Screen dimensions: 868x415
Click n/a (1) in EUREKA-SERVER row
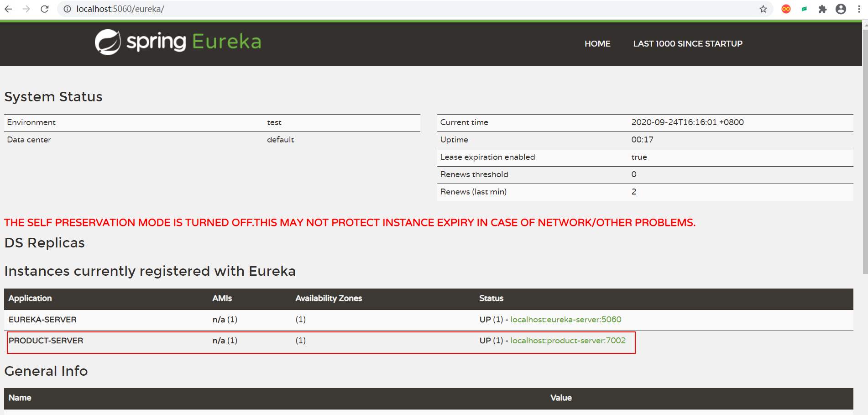coord(225,320)
